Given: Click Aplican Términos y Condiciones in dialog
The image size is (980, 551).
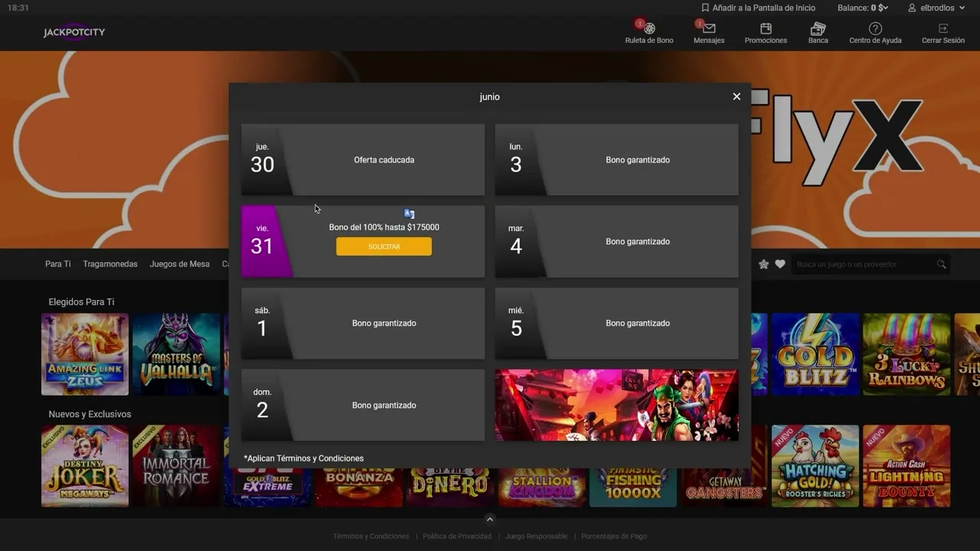Looking at the screenshot, I should click(x=304, y=458).
